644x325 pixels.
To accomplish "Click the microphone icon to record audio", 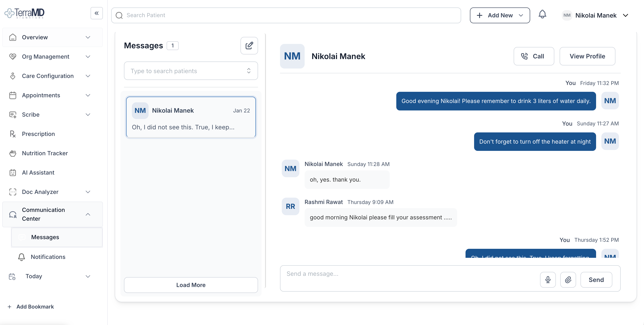I will (x=548, y=280).
